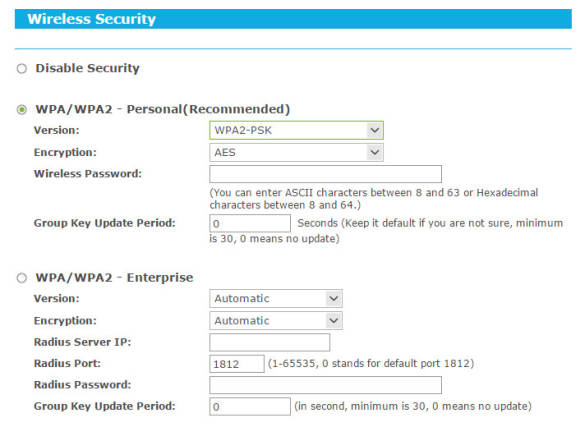
Task: Select WPA/WPA2 - Enterprise radio button
Action: click(22, 278)
